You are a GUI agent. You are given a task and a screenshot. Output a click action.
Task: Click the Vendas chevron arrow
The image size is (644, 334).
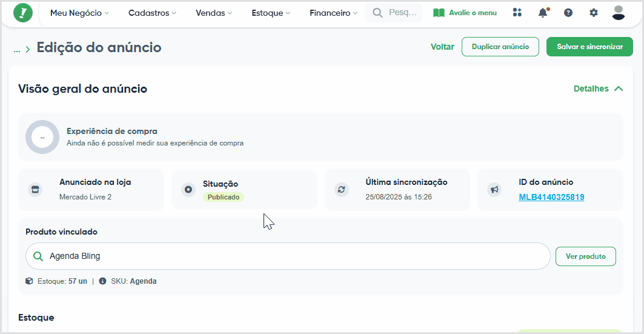230,13
